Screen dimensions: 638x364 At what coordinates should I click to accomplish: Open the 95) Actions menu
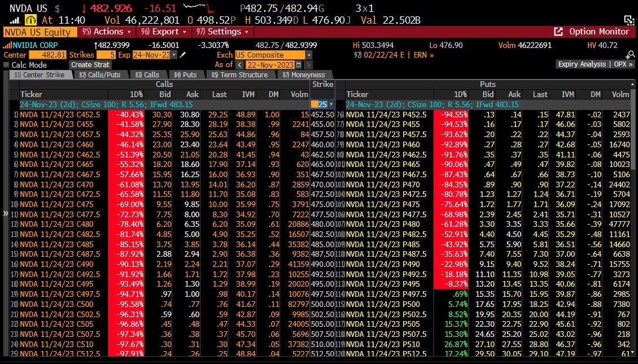pos(106,32)
